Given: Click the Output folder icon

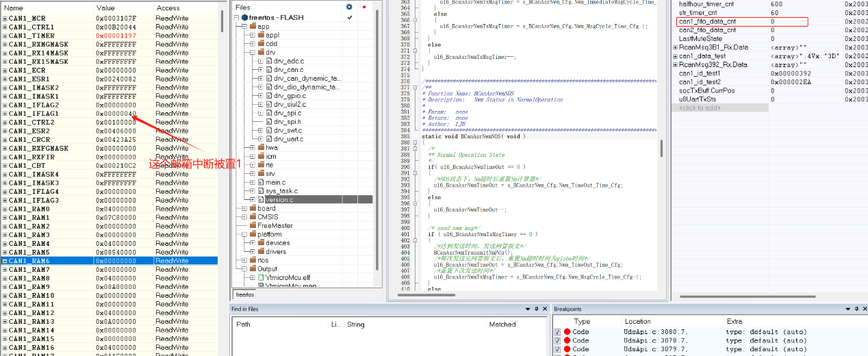Looking at the screenshot, I should (253, 269).
